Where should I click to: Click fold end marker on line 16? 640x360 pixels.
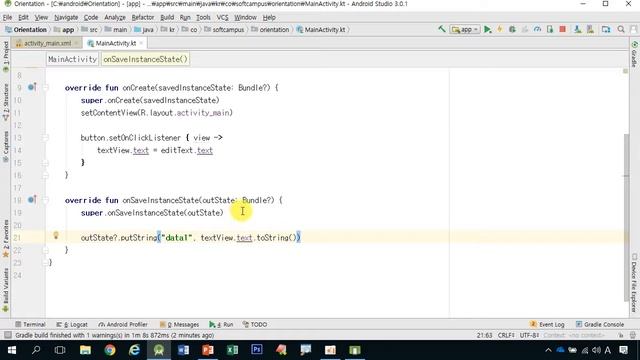coord(46,175)
